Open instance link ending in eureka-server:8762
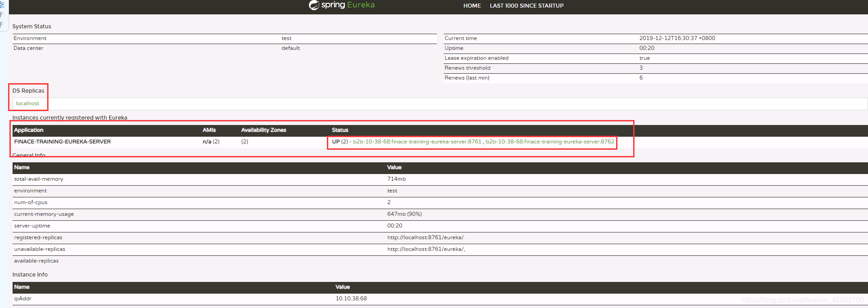 click(550, 142)
